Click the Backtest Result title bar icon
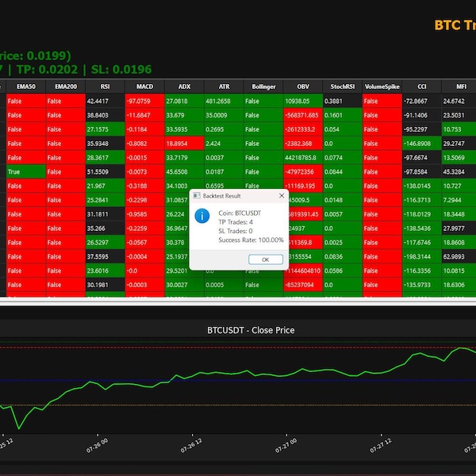Viewport: 476px width, 476px height. [197, 196]
